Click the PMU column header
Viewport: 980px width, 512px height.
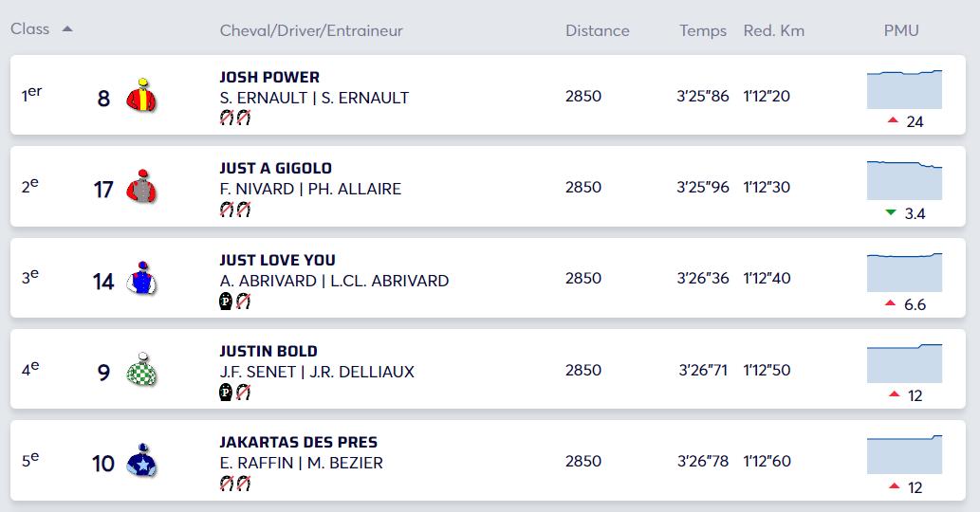[x=901, y=30]
